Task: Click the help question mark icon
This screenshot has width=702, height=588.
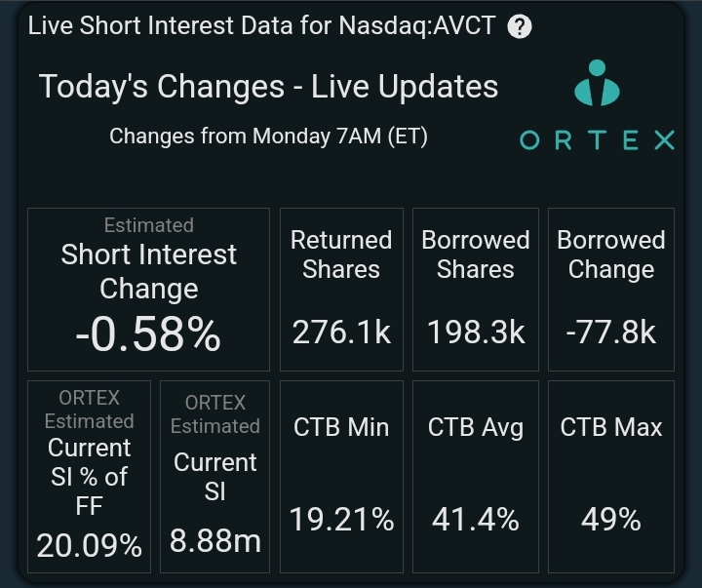Action: (x=521, y=26)
